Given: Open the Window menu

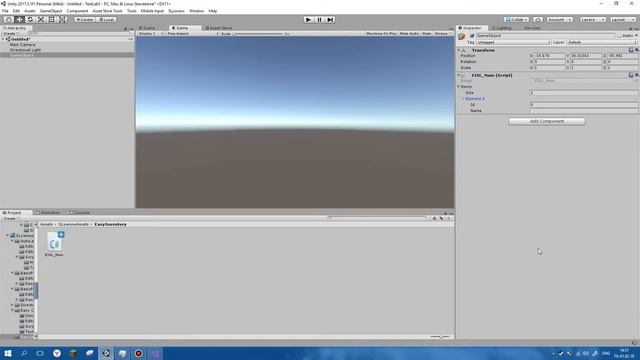Looking at the screenshot, I should pos(196,11).
